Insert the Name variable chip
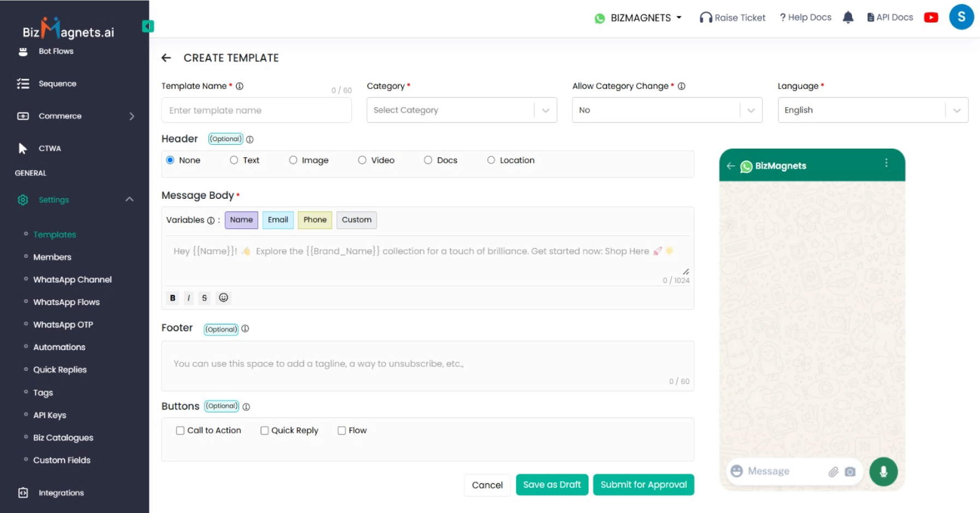Viewport: 980px width, 513px height. pyautogui.click(x=241, y=220)
